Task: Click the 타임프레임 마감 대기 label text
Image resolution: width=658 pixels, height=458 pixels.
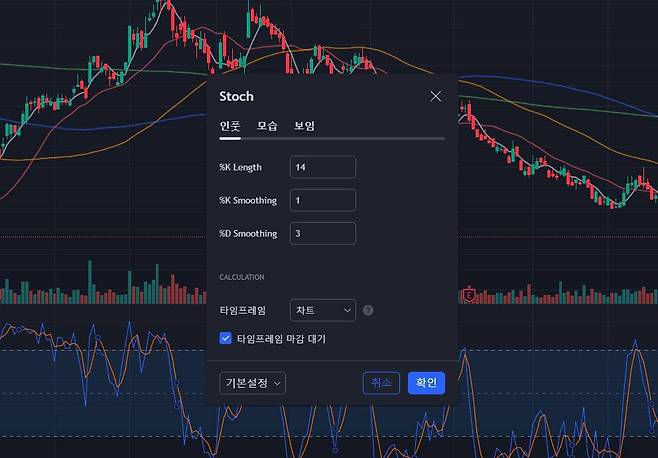Action: (281, 339)
